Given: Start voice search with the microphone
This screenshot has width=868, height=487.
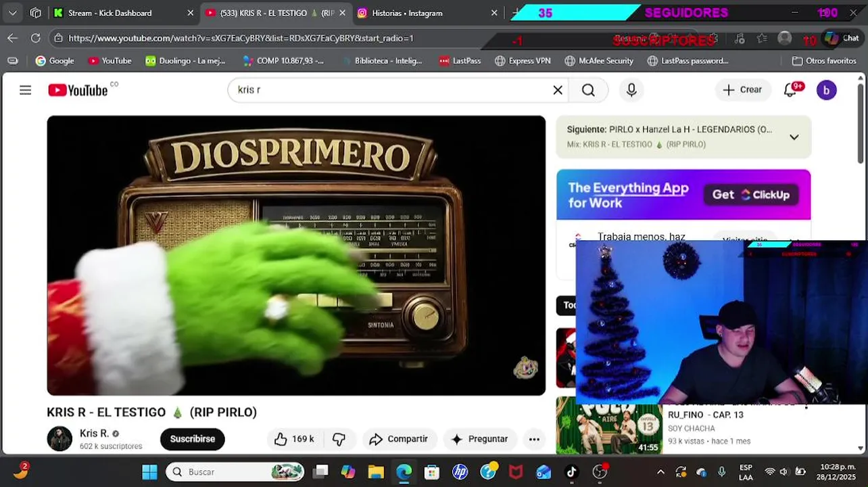Looking at the screenshot, I should coord(631,90).
